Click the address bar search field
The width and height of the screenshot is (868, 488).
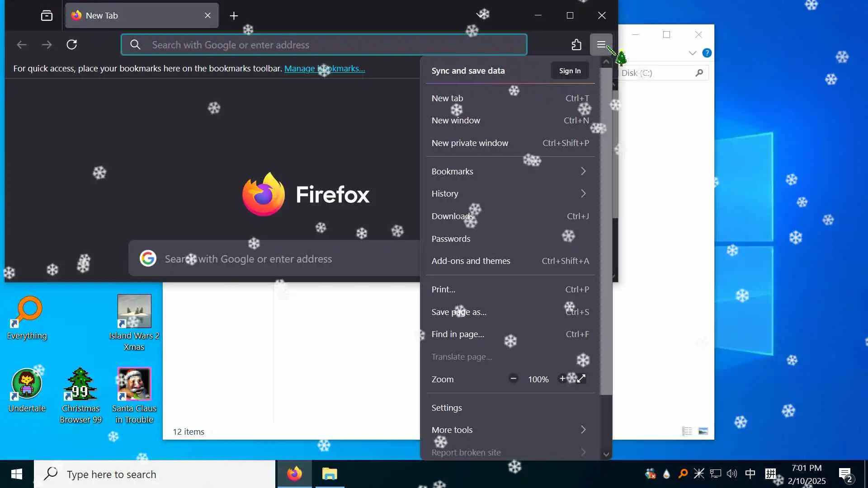coord(324,45)
